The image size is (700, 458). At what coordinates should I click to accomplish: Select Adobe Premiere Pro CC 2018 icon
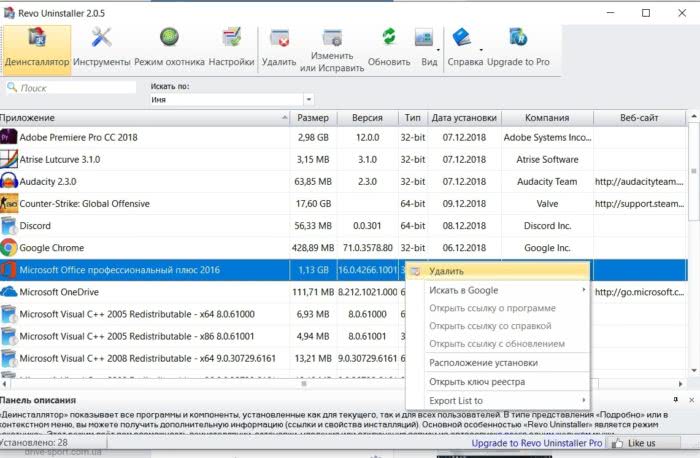pos(8,137)
